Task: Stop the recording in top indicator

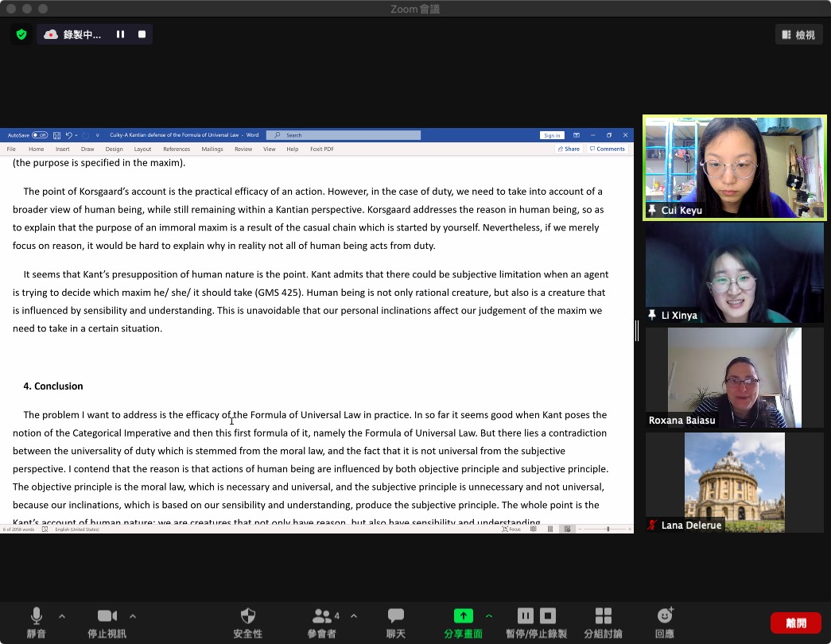Action: 142,34
